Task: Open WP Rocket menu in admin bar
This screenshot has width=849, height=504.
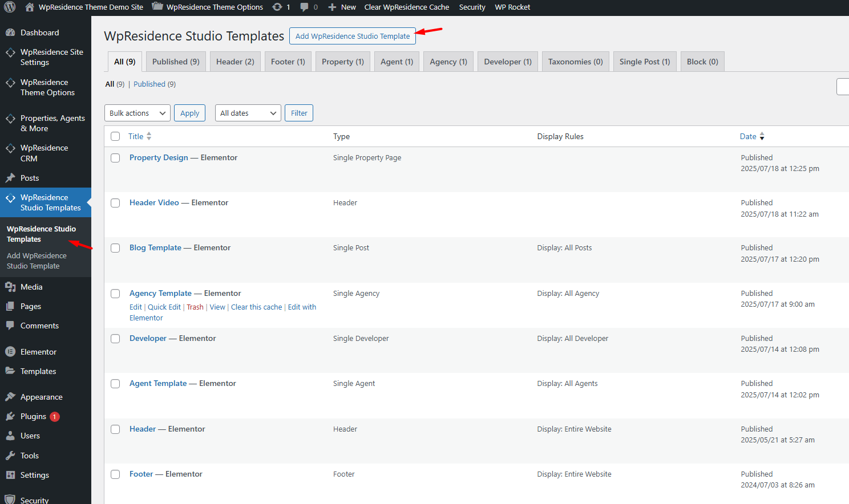Action: tap(512, 7)
